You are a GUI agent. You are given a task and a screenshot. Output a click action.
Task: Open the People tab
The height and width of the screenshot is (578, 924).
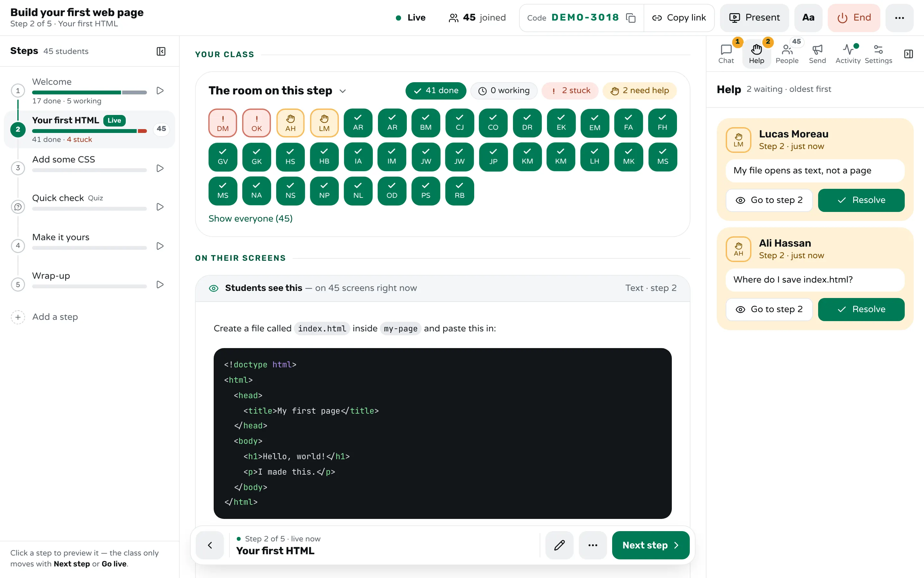point(787,54)
